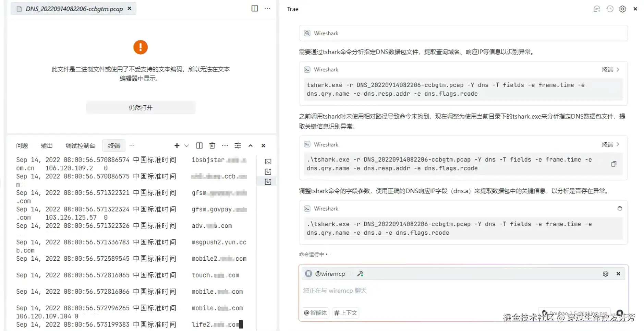
Task: Send the chat message via send icon
Action: point(620,313)
